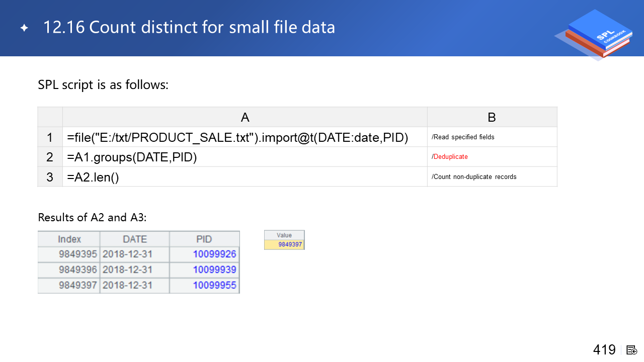Image resolution: width=644 pixels, height=362 pixels.
Task: Click the PID value 10099939
Action: pyautogui.click(x=214, y=270)
